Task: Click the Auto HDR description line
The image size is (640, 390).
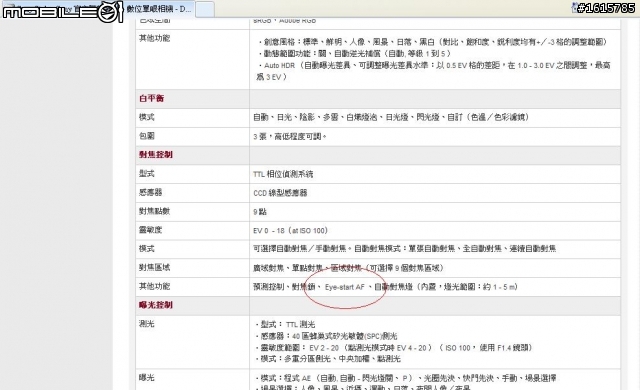Action: pyautogui.click(x=433, y=71)
